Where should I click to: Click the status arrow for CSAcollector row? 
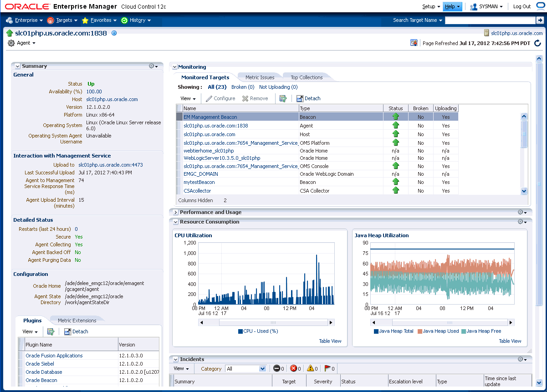pyautogui.click(x=396, y=190)
